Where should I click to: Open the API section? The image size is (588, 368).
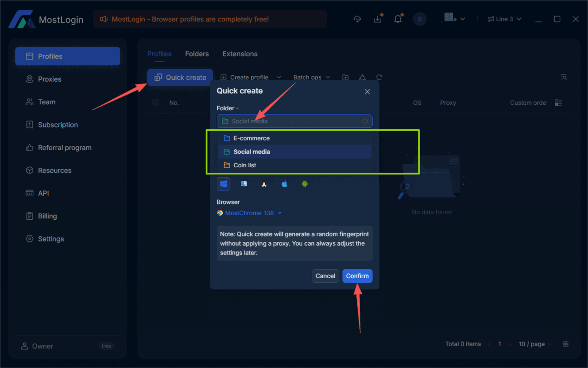click(68, 193)
